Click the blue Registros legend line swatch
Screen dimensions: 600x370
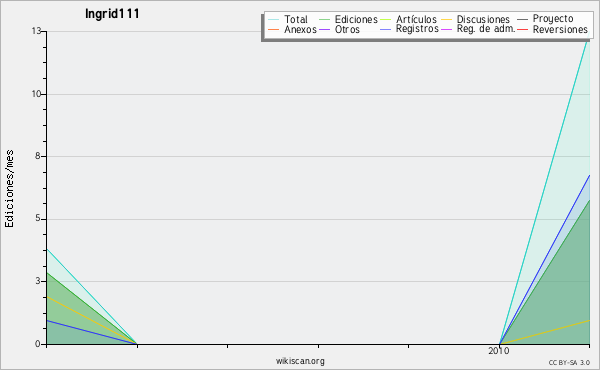[x=385, y=29]
